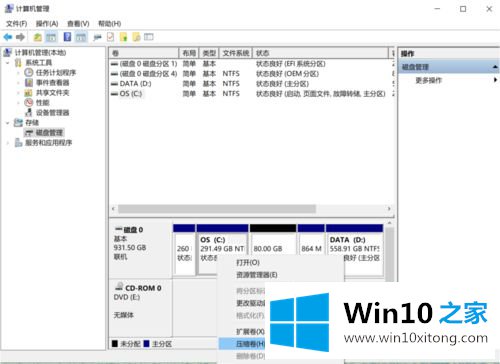Click the drive icon beside OS (C:) row
Viewport: 500px width, 364px height.
(x=114, y=94)
